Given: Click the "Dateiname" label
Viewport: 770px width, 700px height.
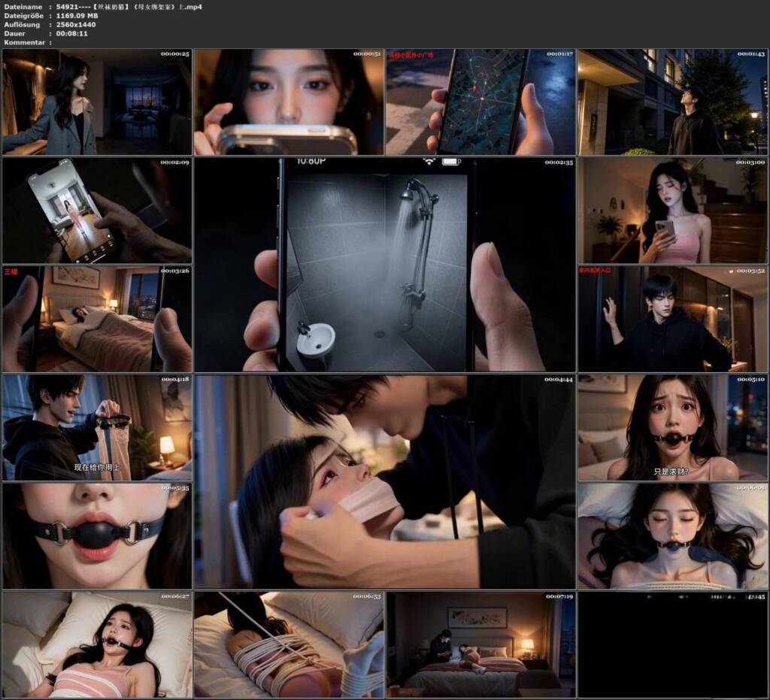Looking at the screenshot, I should point(23,7).
